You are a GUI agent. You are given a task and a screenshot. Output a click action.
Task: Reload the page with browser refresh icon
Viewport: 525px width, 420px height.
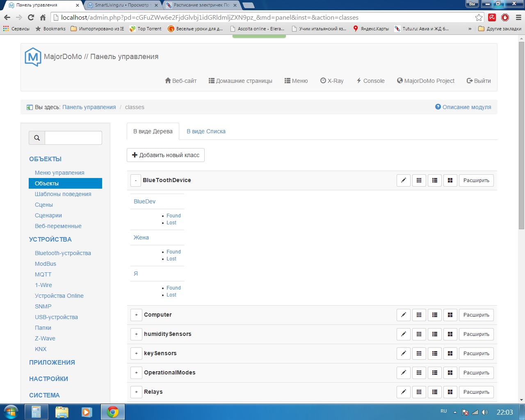point(31,18)
